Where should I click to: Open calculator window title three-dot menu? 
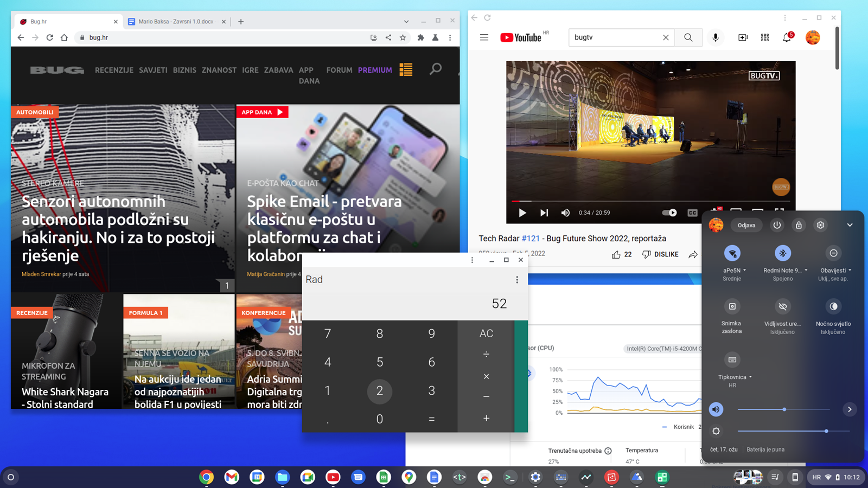point(472,260)
